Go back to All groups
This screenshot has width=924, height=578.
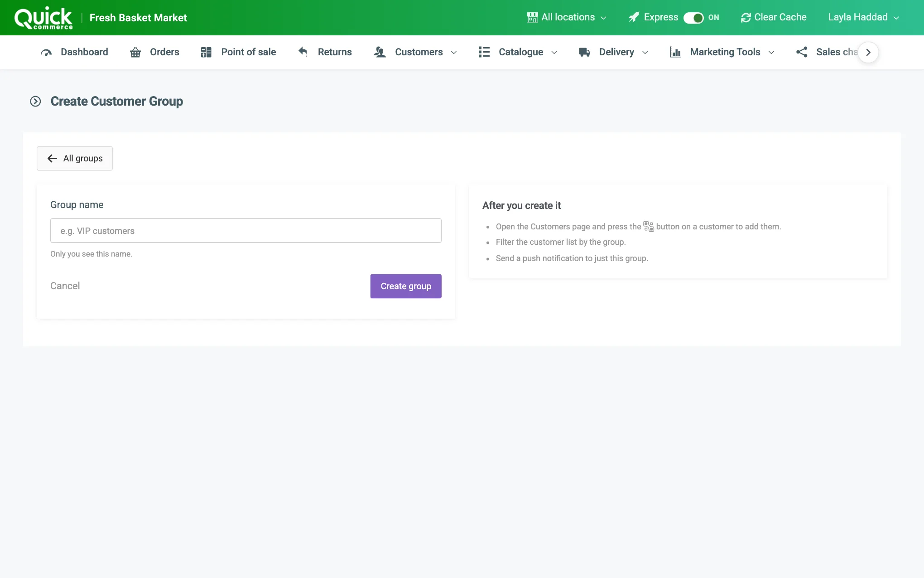coord(75,158)
